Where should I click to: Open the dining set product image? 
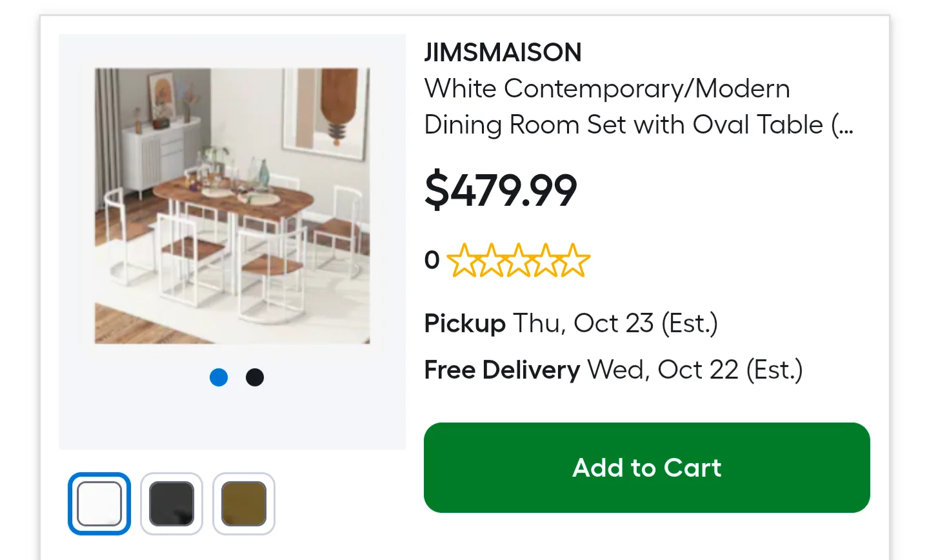pos(232,205)
